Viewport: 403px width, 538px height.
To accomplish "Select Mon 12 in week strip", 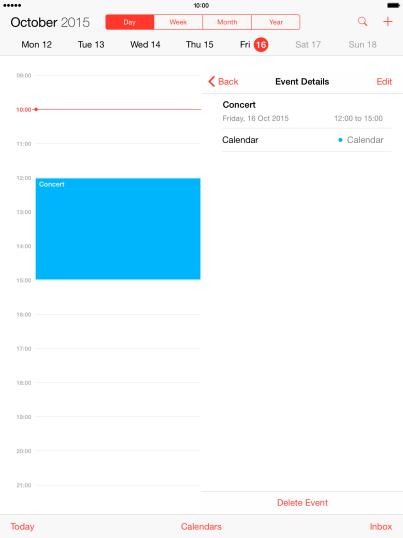I will (37, 45).
